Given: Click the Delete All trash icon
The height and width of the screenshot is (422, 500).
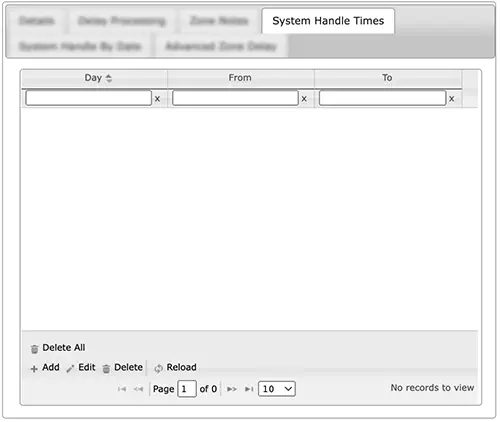Looking at the screenshot, I should tap(34, 349).
